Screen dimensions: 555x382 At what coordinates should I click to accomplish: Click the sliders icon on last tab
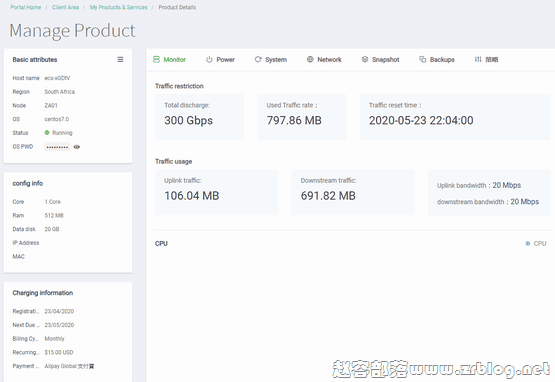478,59
